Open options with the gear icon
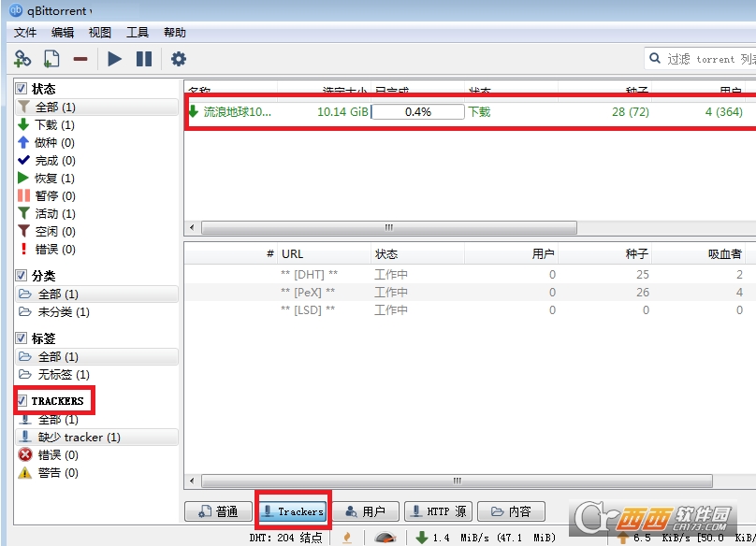 coord(179,59)
